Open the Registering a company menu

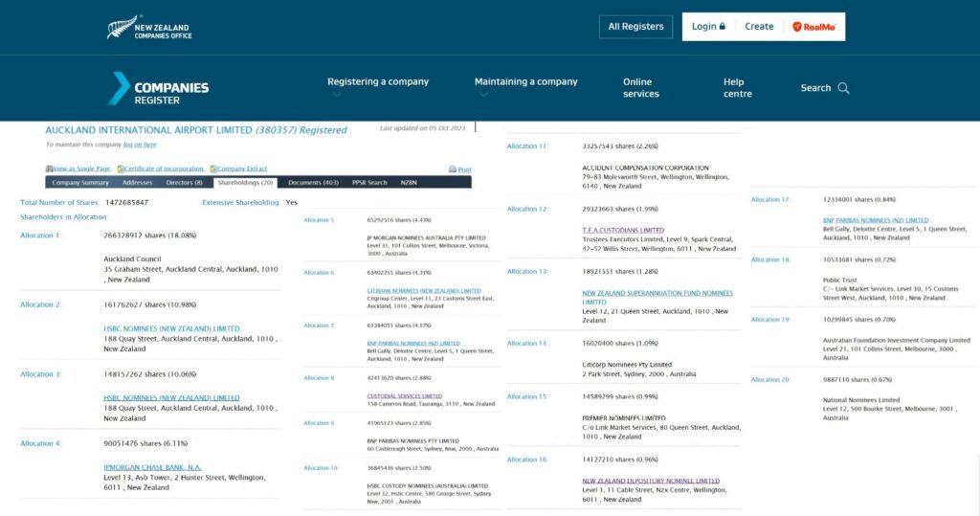click(378, 82)
